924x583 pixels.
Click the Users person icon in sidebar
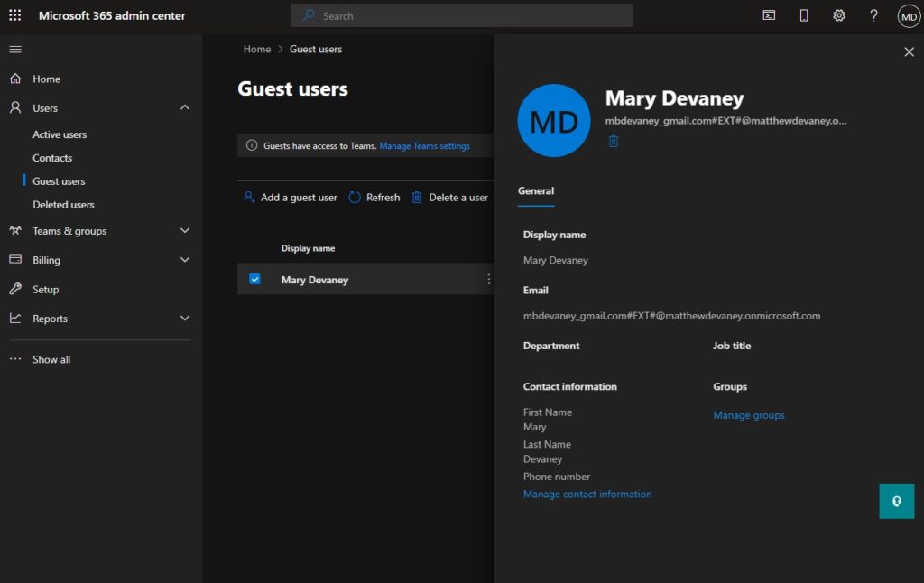(15, 107)
